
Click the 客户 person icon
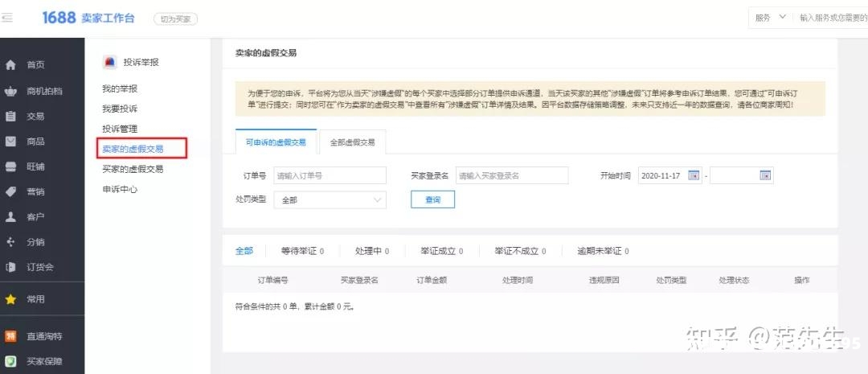click(10, 217)
